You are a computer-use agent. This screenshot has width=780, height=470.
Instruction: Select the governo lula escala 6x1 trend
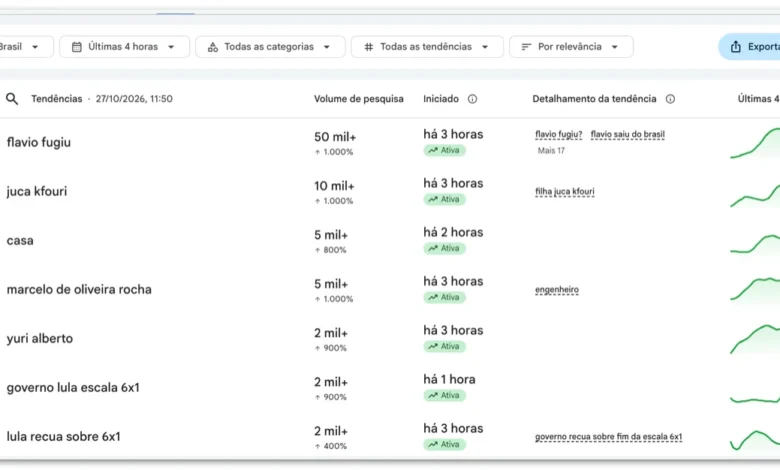coord(73,387)
